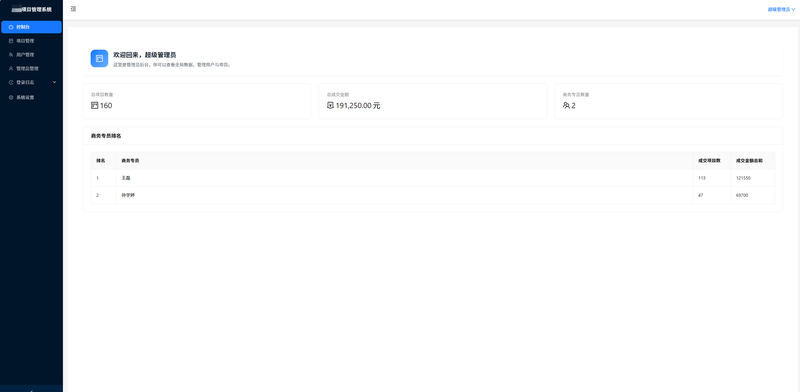Viewport: 800px width, 392px height.
Task: Click the person icon of 管理员管理
Action: [11, 68]
